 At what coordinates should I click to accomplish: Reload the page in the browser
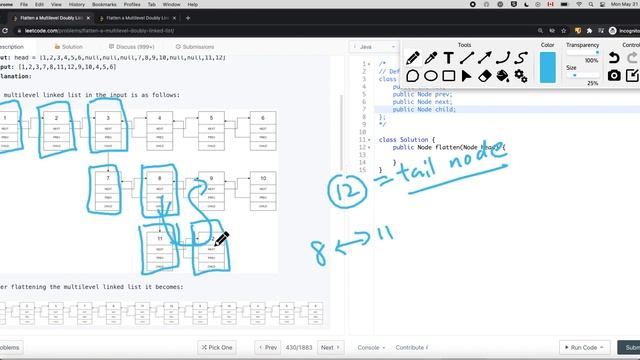pyautogui.click(x=5, y=31)
